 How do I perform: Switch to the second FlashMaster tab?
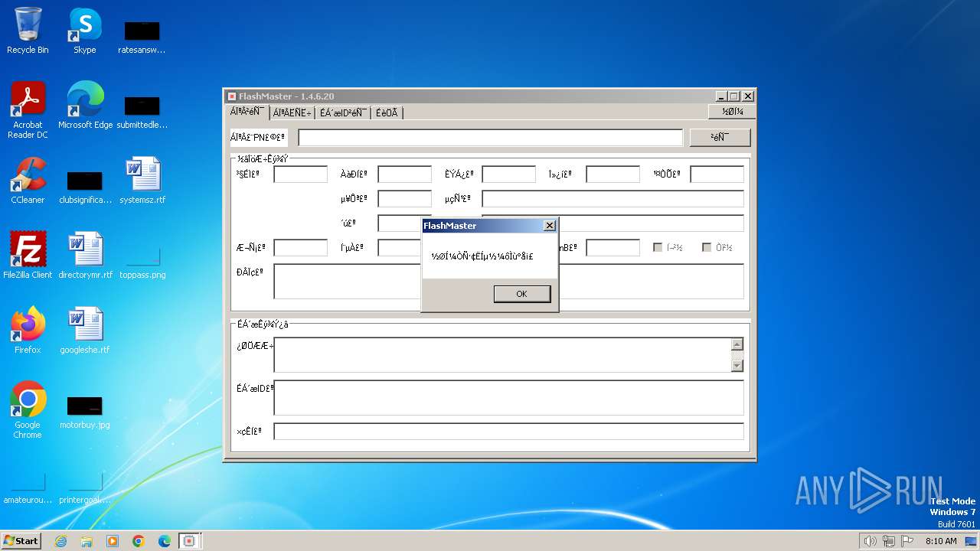click(x=292, y=112)
